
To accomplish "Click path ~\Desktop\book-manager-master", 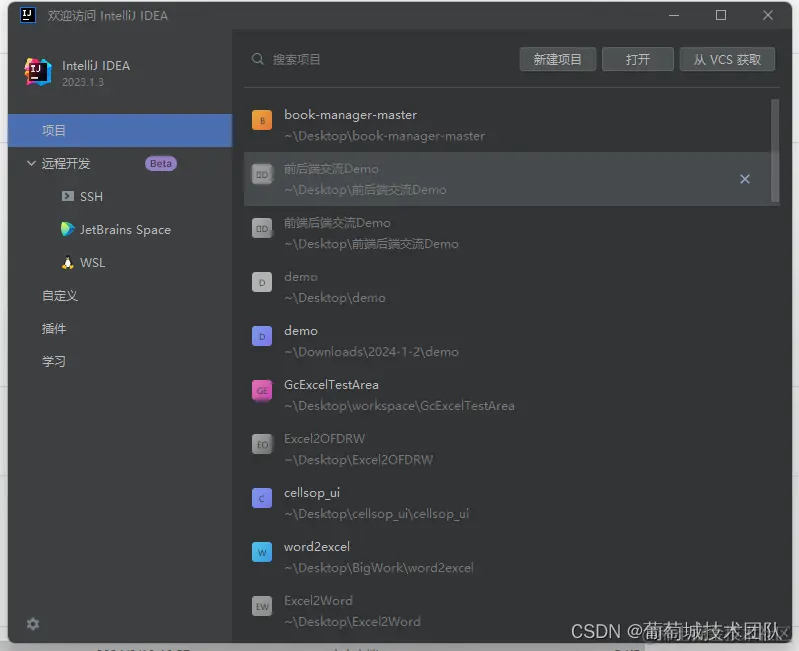I will click(385, 136).
